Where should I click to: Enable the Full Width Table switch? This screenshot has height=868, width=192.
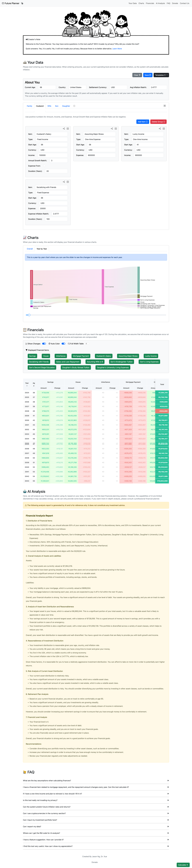coord(86,344)
